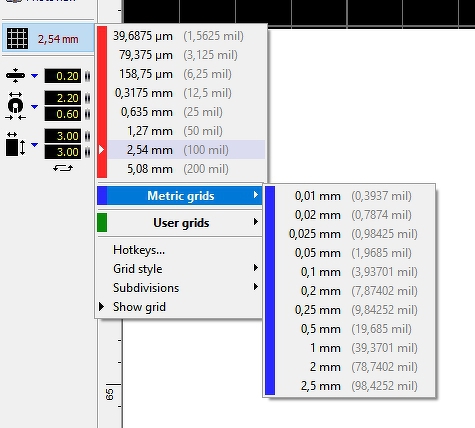Click the upper SMD pad 3.00 field
Viewport: 475px width, 428px height.
tap(63, 136)
